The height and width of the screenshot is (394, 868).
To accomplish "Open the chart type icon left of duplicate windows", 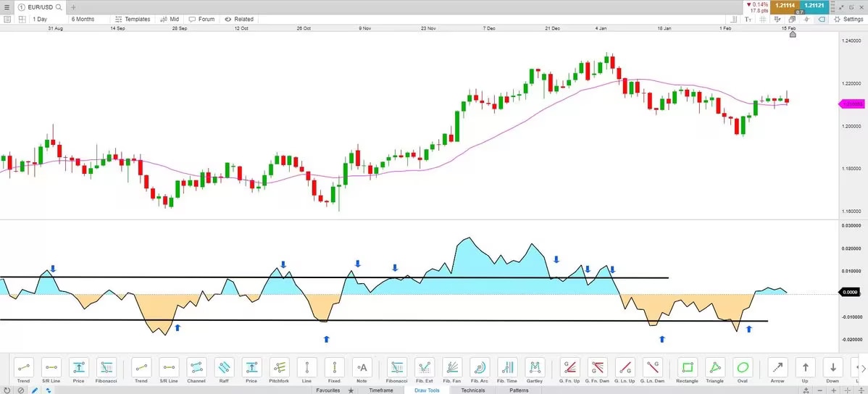I will point(777,20).
